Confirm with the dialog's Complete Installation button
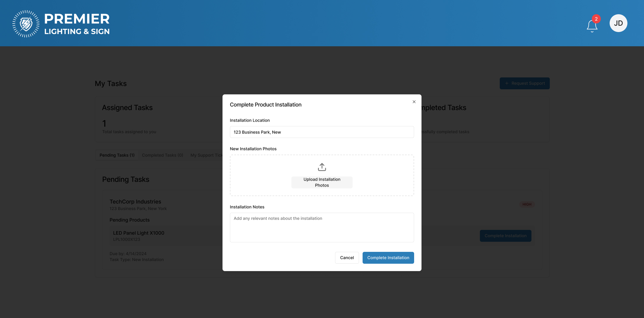Image resolution: width=644 pixels, height=318 pixels. (x=388, y=258)
